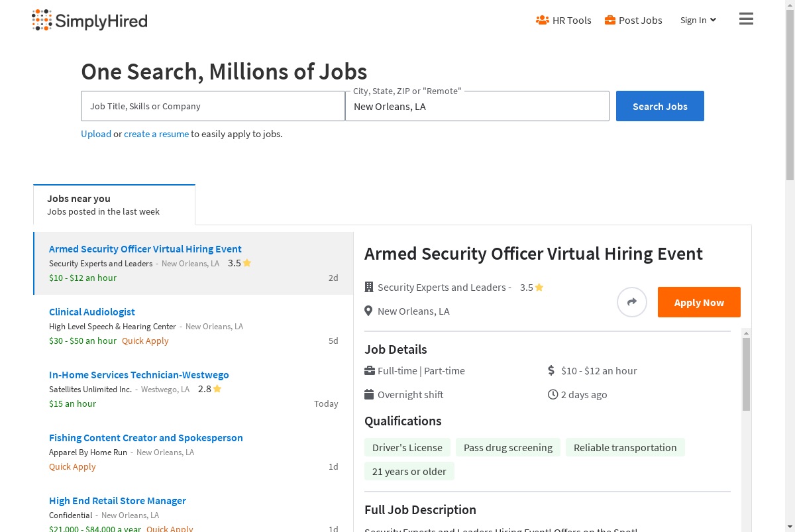Click the Pass drug screening tag
Image resolution: width=795 pixels, height=532 pixels.
point(508,447)
